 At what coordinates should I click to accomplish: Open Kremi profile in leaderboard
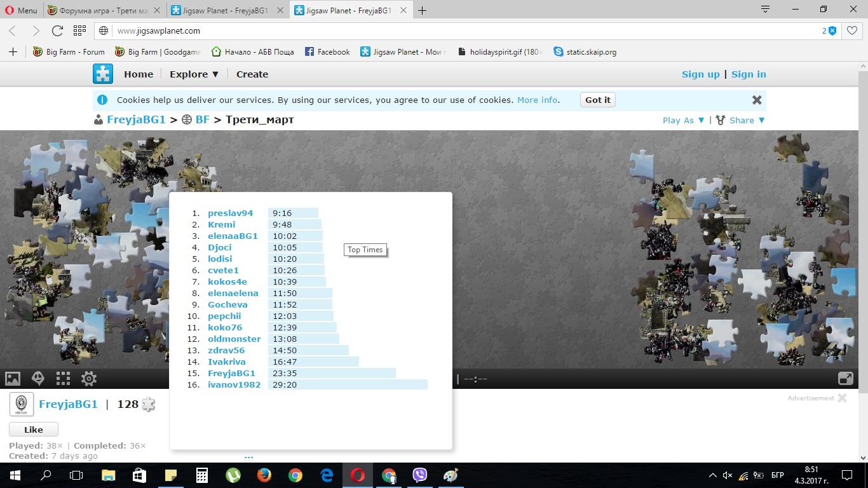221,225
